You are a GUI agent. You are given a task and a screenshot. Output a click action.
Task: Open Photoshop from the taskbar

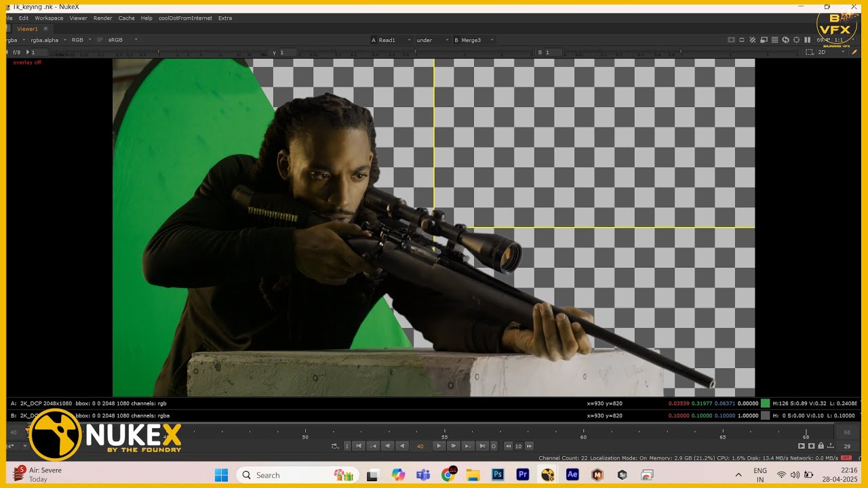coord(498,474)
